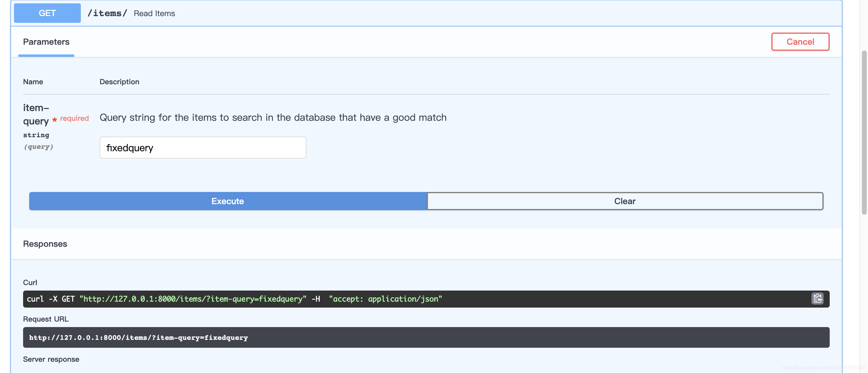Click the Name column header

[x=33, y=82]
